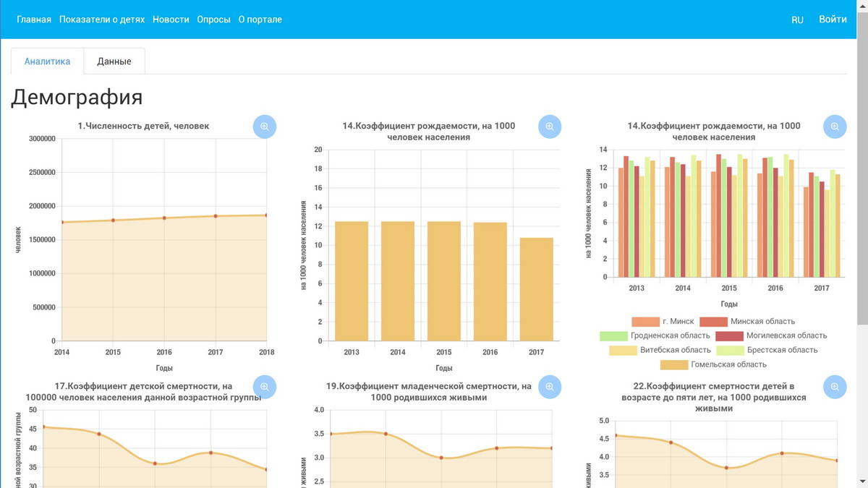The width and height of the screenshot is (868, 488).
Task: Toggle the Гродненская область legend series
Action: click(x=655, y=335)
